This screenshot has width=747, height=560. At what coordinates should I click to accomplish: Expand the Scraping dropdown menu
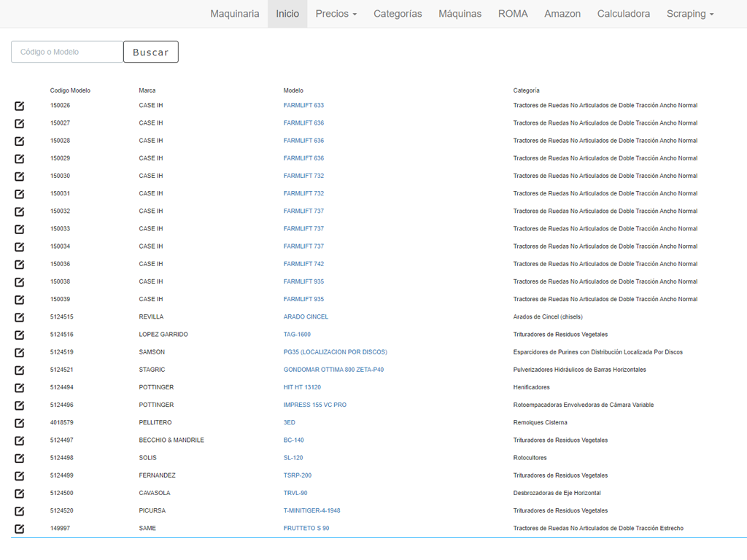690,14
